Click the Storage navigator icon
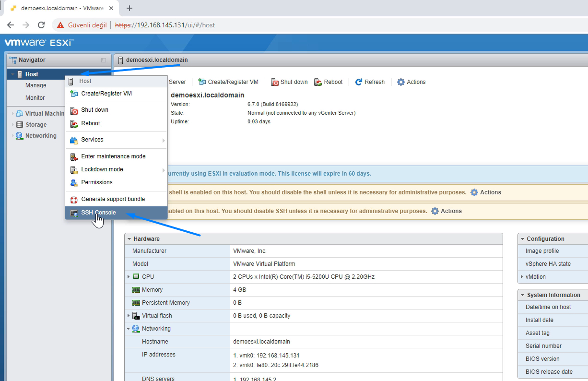Viewport: 588px width, 381px height. [x=20, y=125]
